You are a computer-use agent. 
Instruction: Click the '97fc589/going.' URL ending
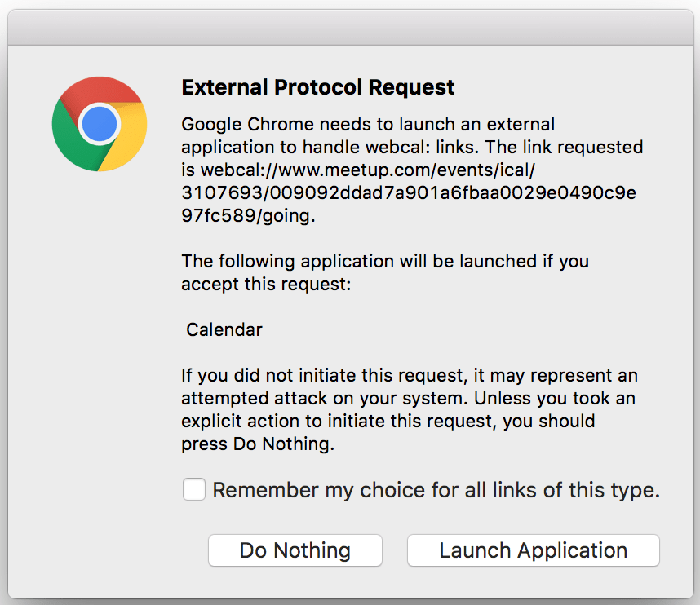pos(247,216)
